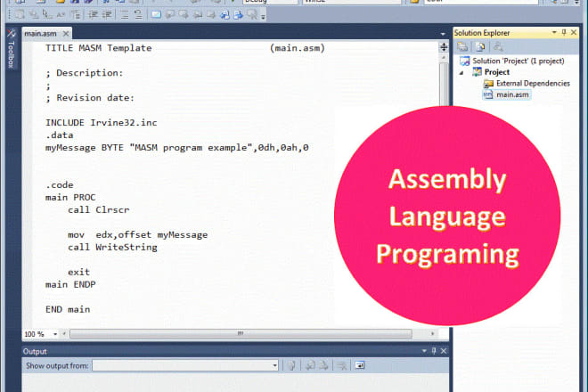The image size is (588, 392).
Task: Increase line indent in editor toolbar
Action: click(x=107, y=14)
